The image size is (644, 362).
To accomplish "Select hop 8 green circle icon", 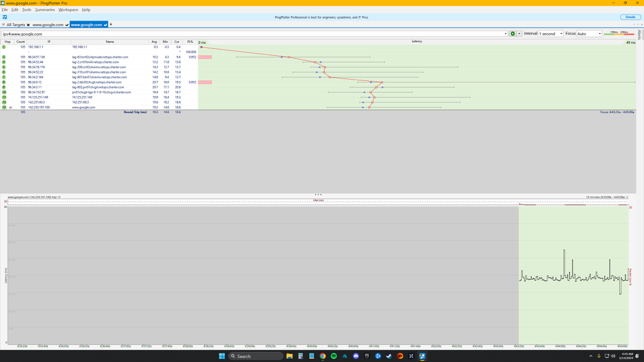I will [x=4, y=82].
